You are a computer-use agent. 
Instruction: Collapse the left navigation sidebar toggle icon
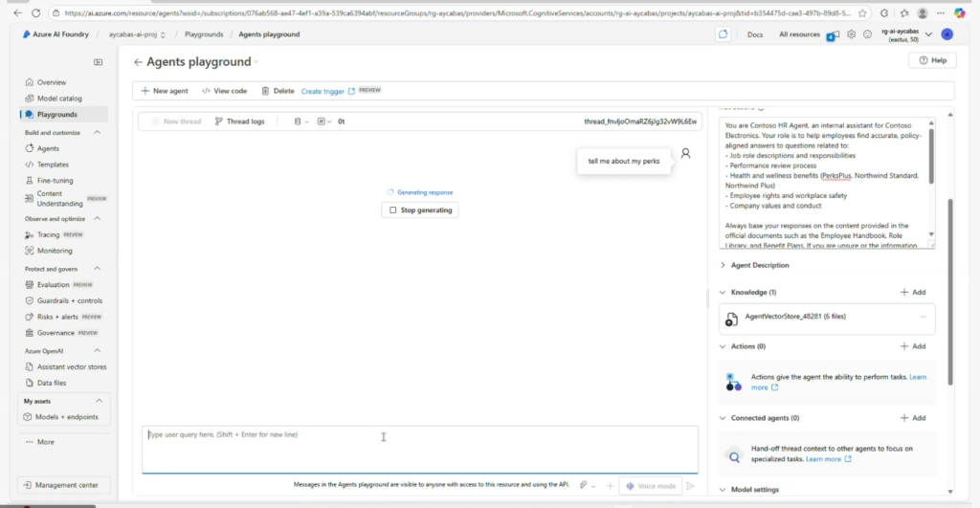(x=99, y=62)
